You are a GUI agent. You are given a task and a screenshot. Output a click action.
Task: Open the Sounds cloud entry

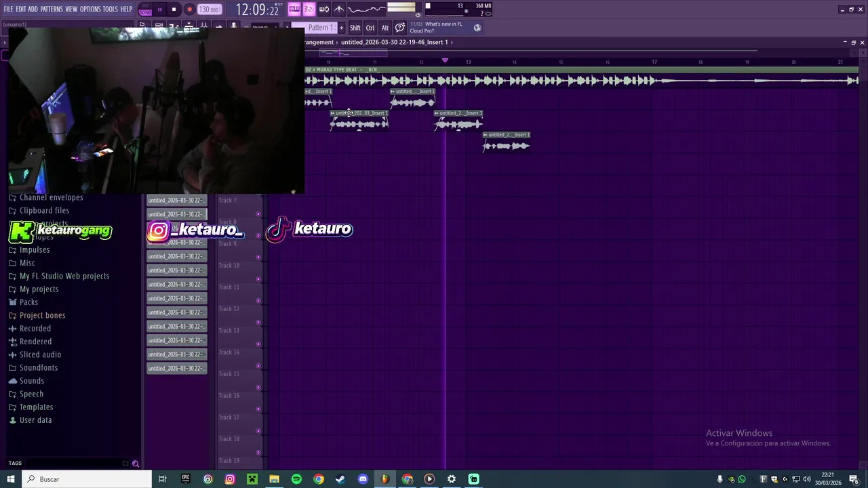[31, 381]
